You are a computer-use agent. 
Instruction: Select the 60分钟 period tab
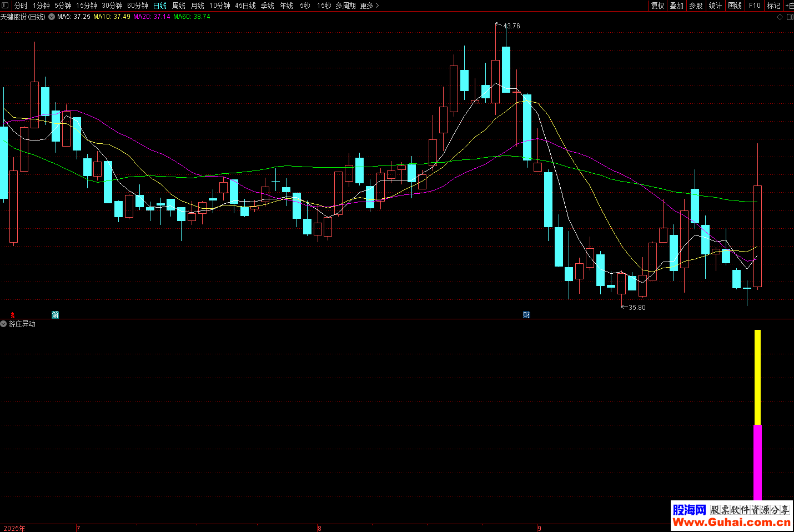click(138, 6)
